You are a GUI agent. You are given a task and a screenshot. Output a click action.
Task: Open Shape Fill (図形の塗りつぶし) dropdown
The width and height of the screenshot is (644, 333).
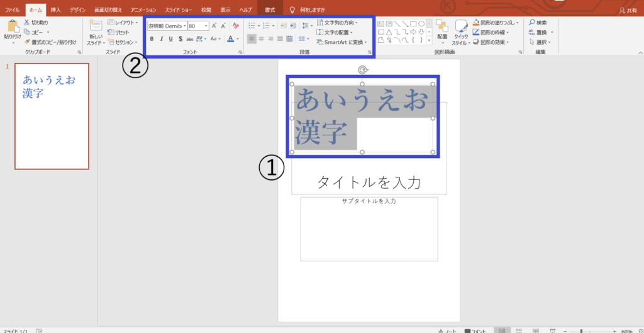click(x=496, y=23)
